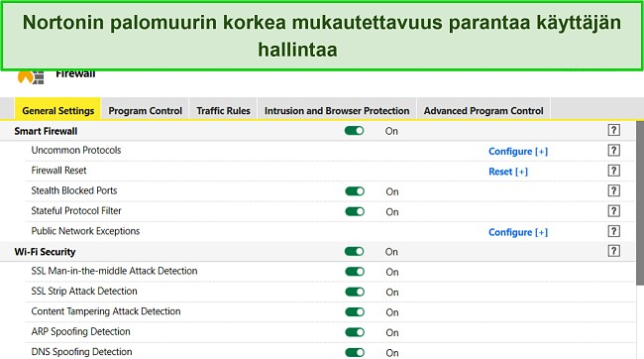Disable Stateful Protocol Filter toggle
This screenshot has height=359, width=644.
pyautogui.click(x=355, y=211)
